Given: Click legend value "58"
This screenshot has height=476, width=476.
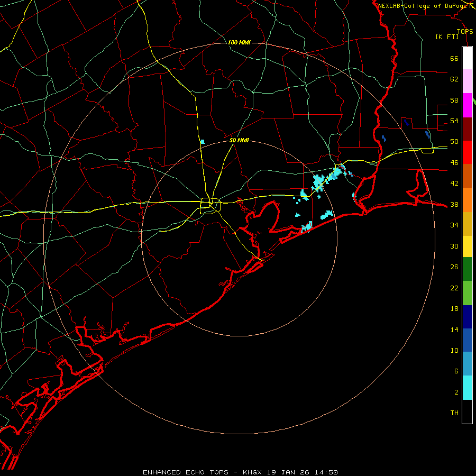Looking at the screenshot, I should tap(454, 100).
